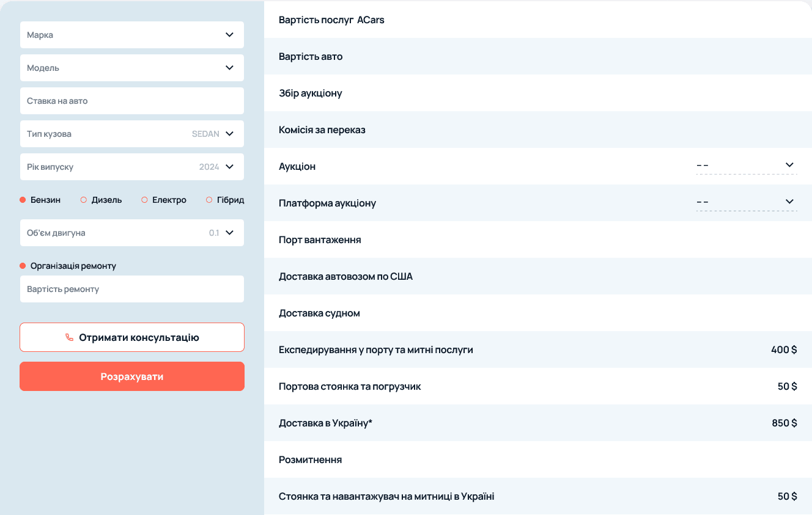Expand the Рік випуску year dropdown
Image resolution: width=812 pixels, height=515 pixels.
click(x=132, y=167)
